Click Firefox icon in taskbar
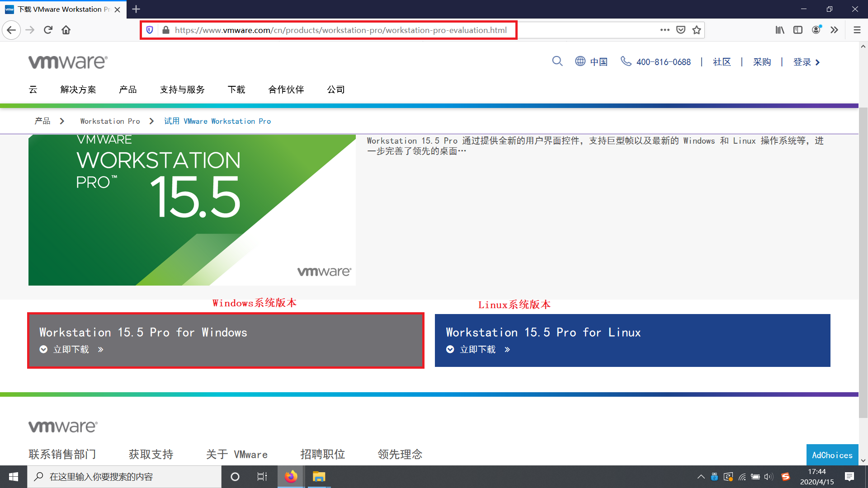 pos(291,477)
